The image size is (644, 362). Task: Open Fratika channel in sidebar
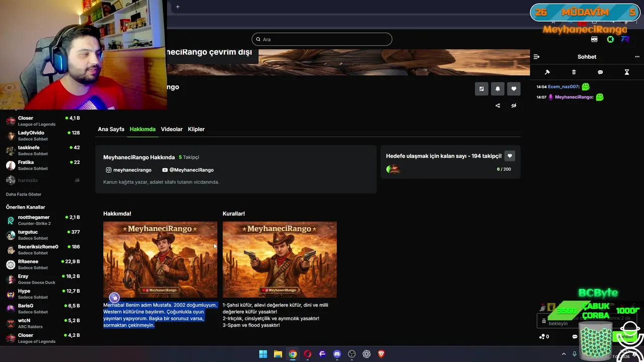click(x=43, y=165)
